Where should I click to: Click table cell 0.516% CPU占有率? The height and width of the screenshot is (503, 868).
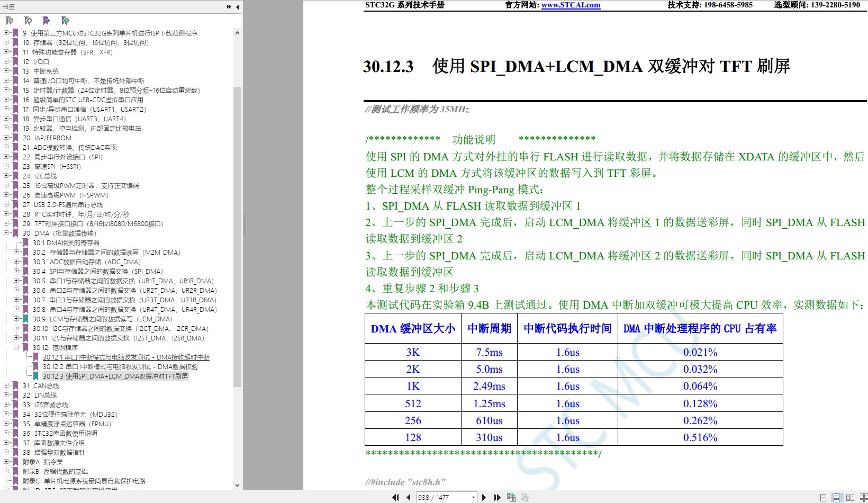pyautogui.click(x=700, y=438)
